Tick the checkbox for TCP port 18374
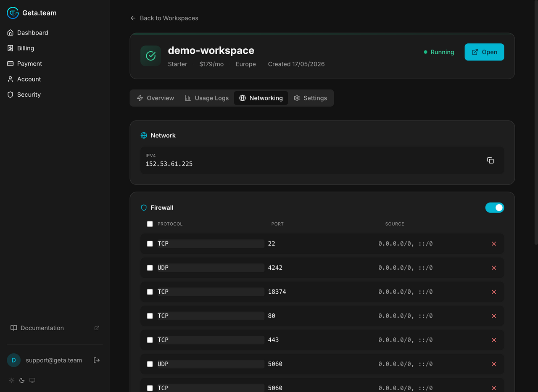 tap(150, 292)
